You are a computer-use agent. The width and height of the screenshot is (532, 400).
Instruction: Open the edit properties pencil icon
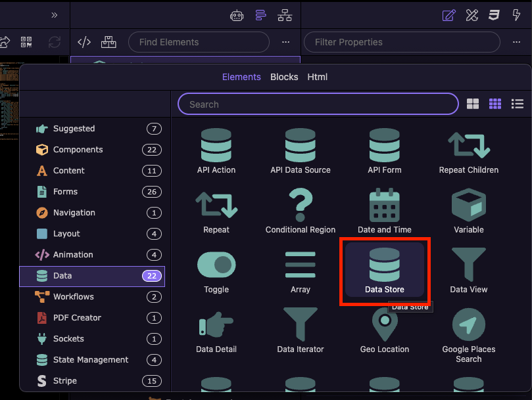pos(448,15)
